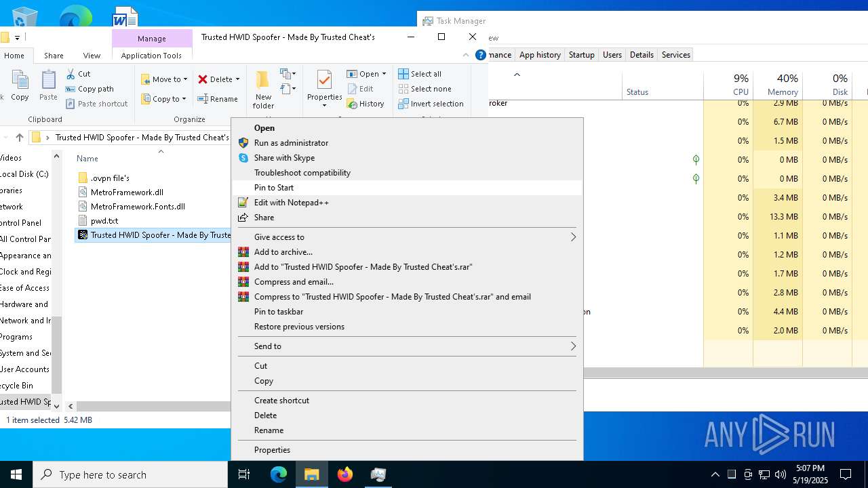Switch to the Share ribbon tab
This screenshot has height=488, width=868.
point(54,56)
